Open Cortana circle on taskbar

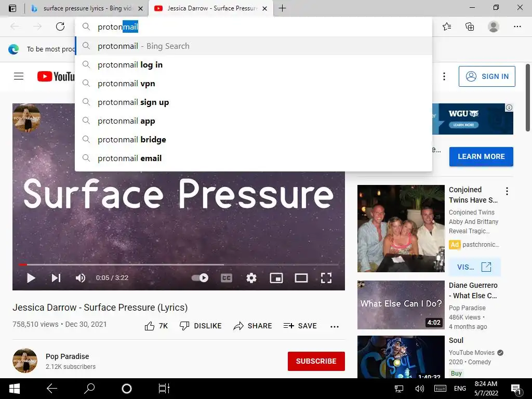click(127, 389)
